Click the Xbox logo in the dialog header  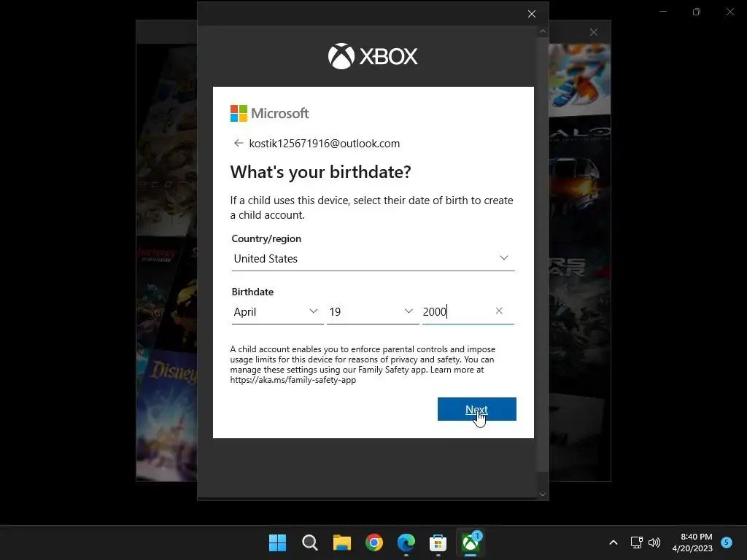373,56
